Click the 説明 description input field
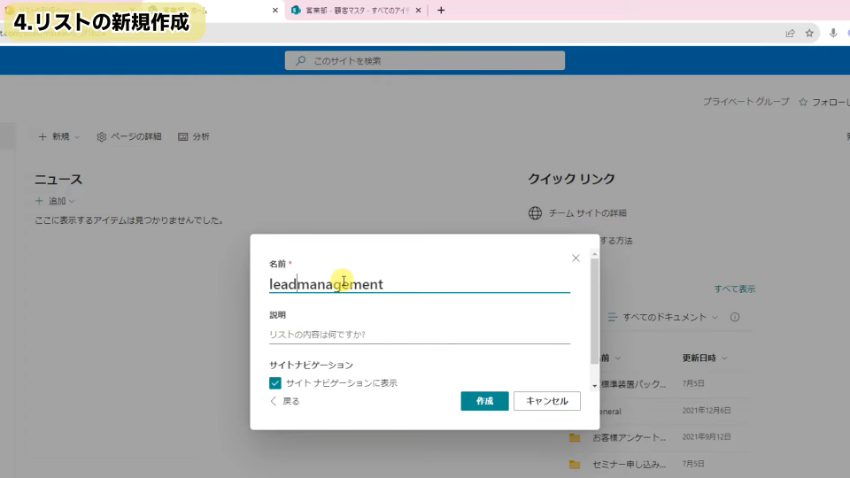 pos(419,335)
